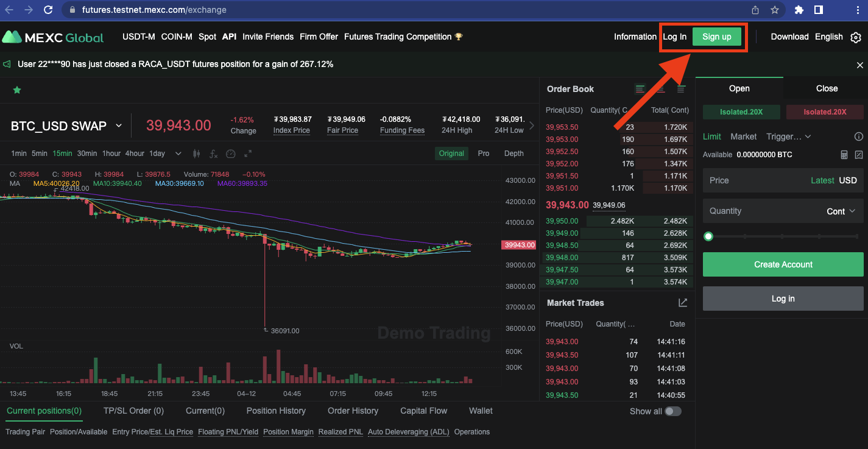Open the browser side panel icon

(819, 10)
